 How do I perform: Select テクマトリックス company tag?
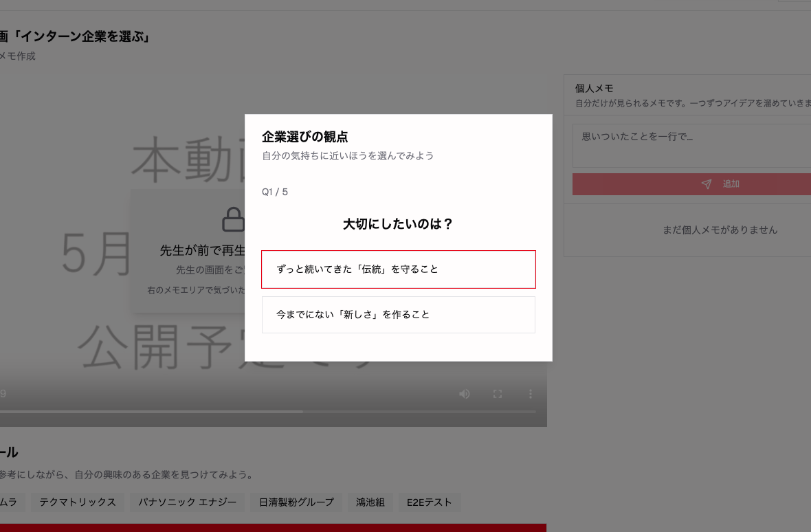click(x=78, y=502)
